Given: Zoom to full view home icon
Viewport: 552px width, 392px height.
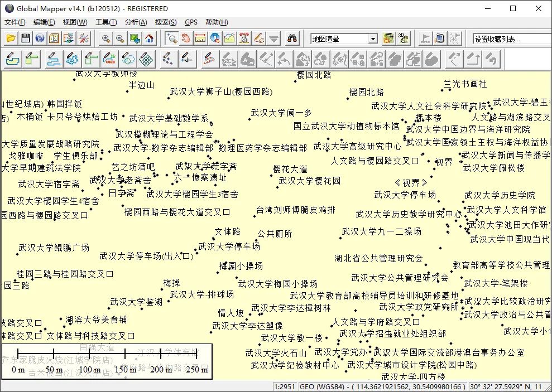Looking at the screenshot, I should point(149,38).
